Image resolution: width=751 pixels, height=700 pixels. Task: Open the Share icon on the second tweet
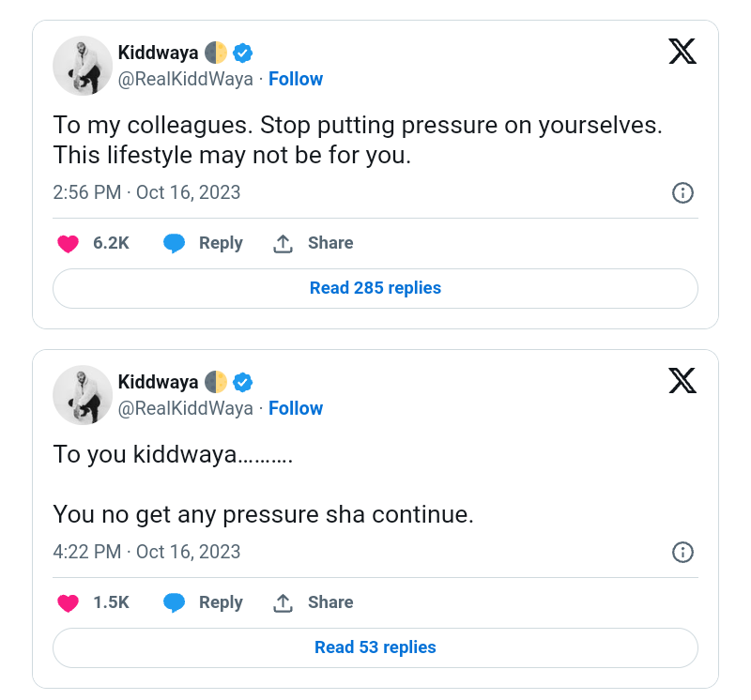(284, 601)
